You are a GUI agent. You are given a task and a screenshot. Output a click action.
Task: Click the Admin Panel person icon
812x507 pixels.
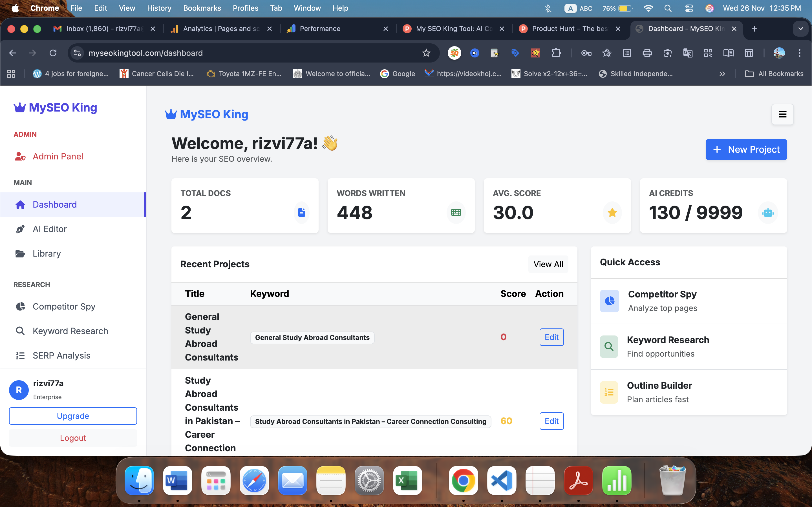(x=21, y=156)
